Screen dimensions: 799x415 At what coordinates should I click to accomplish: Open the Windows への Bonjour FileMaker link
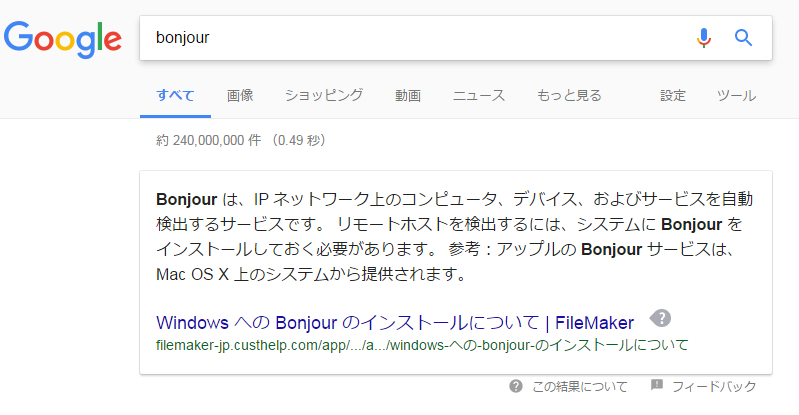pos(395,322)
